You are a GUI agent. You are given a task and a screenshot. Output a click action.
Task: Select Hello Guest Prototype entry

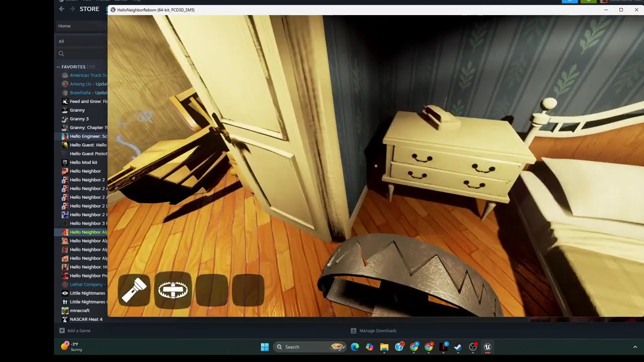click(x=89, y=154)
